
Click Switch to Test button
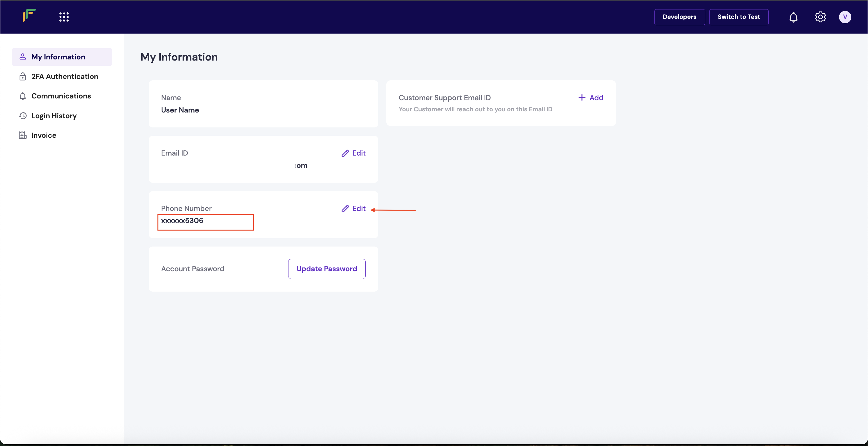[x=739, y=17]
